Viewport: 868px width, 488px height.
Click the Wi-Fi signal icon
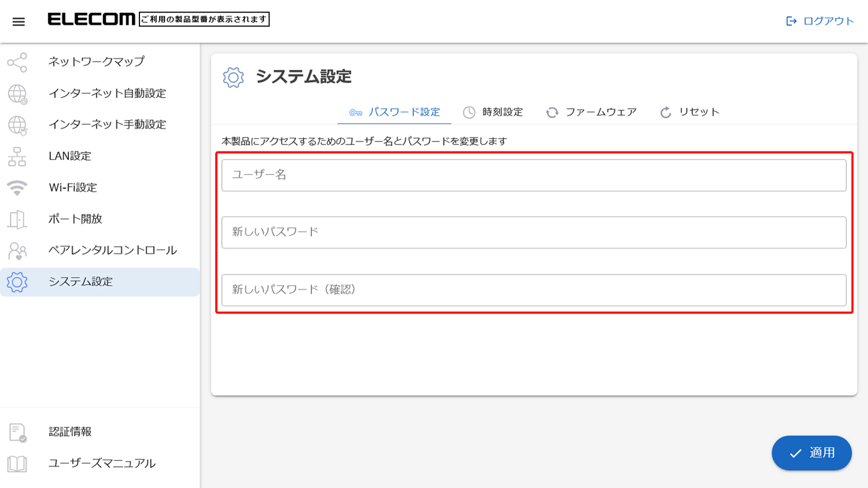(17, 188)
